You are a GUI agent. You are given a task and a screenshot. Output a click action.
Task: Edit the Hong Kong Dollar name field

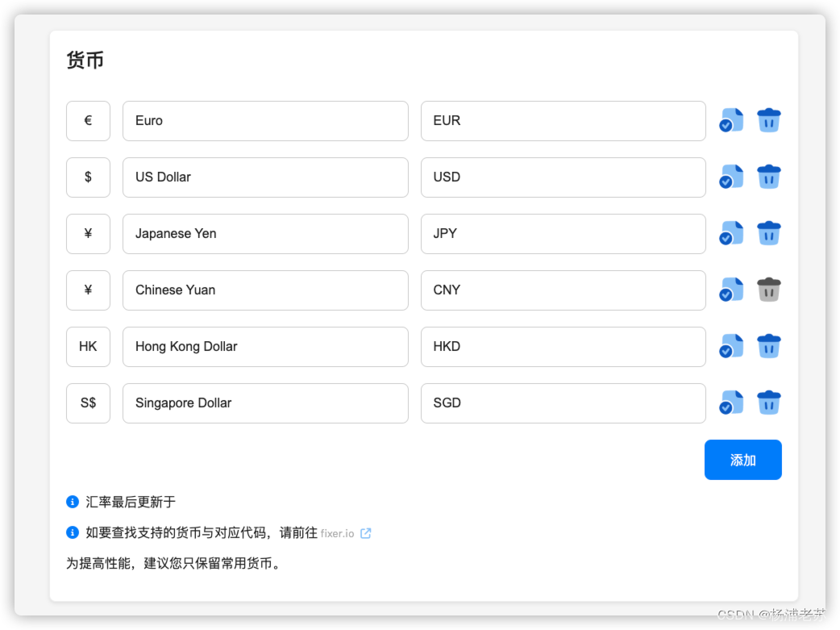pyautogui.click(x=265, y=346)
